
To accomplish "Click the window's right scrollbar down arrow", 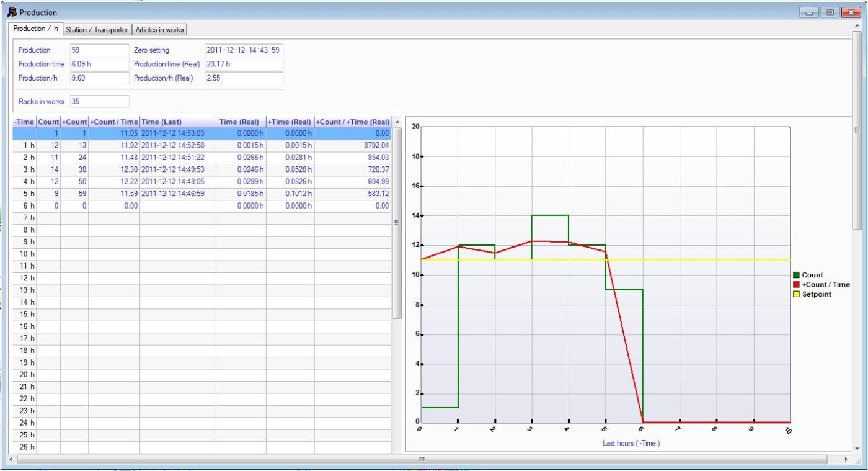I will point(857,448).
